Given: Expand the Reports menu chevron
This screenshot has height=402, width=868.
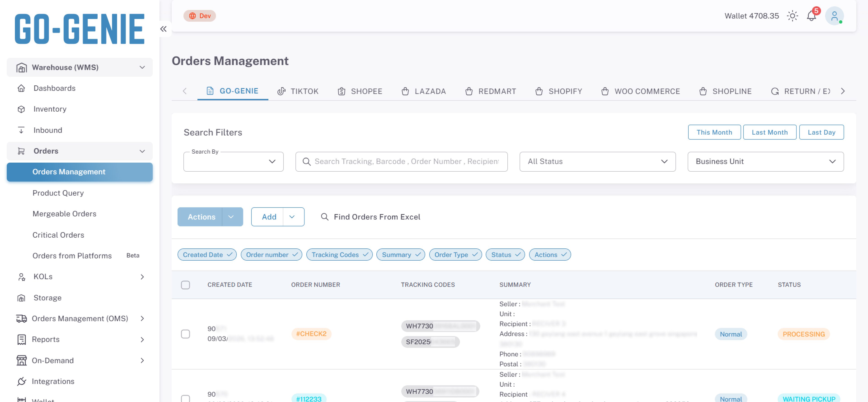Looking at the screenshot, I should [x=142, y=339].
